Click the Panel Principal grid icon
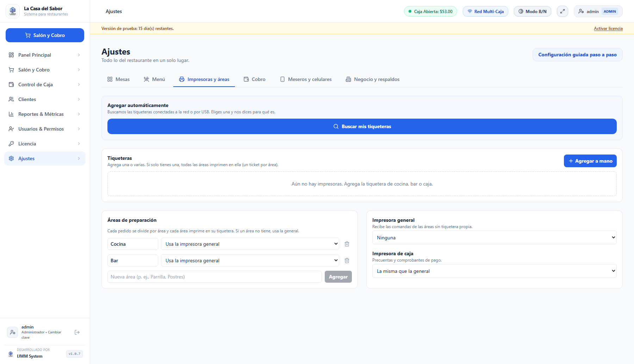634x364 pixels. click(11, 55)
